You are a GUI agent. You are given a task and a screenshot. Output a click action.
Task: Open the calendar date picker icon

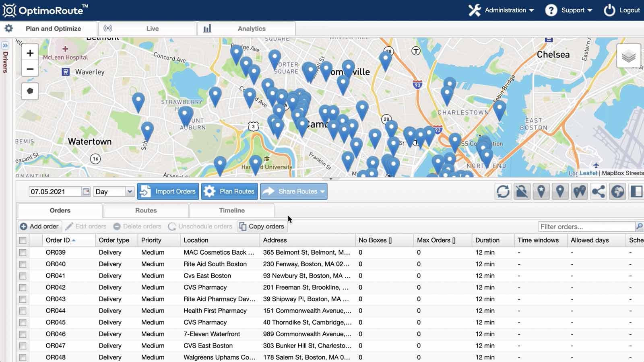pyautogui.click(x=86, y=191)
